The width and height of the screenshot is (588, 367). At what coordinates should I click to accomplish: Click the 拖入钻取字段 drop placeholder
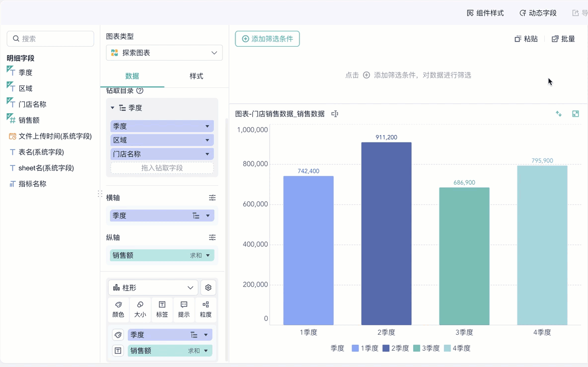162,168
